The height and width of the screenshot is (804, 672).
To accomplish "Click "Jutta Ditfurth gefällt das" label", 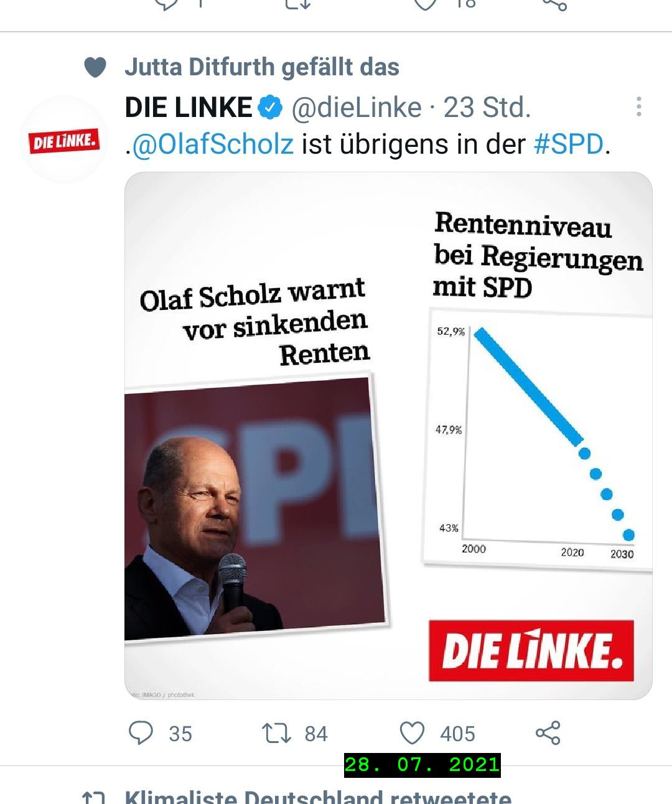I will (261, 67).
